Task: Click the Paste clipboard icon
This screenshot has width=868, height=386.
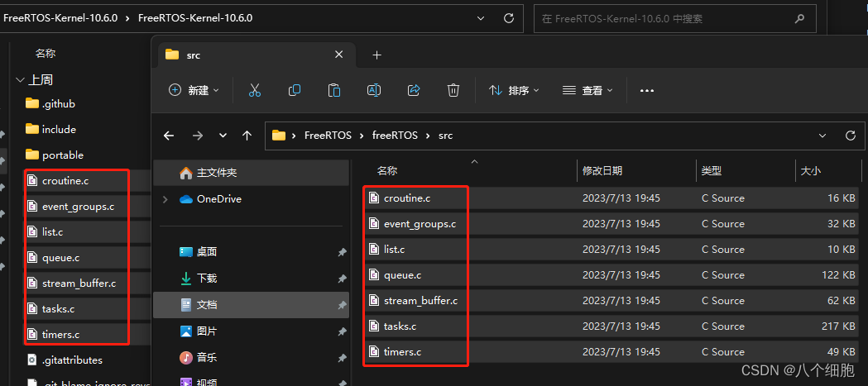Action: pyautogui.click(x=334, y=90)
